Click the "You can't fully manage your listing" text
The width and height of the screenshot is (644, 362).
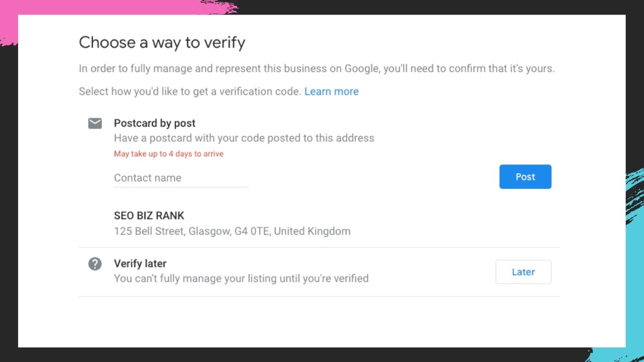click(x=241, y=278)
